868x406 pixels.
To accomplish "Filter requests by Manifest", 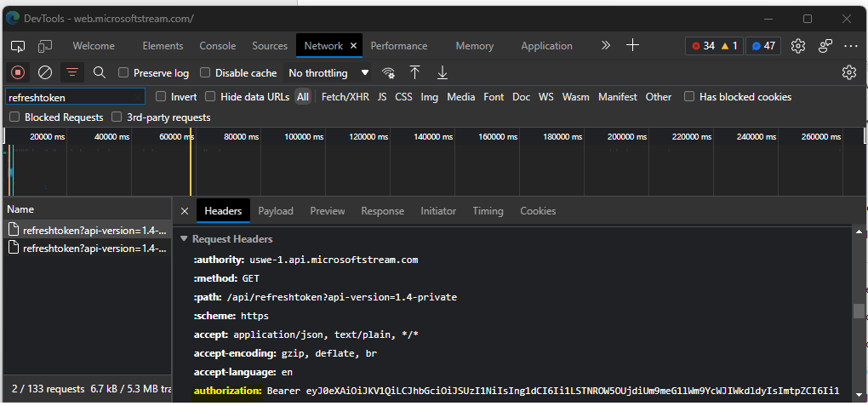I will pyautogui.click(x=617, y=97).
